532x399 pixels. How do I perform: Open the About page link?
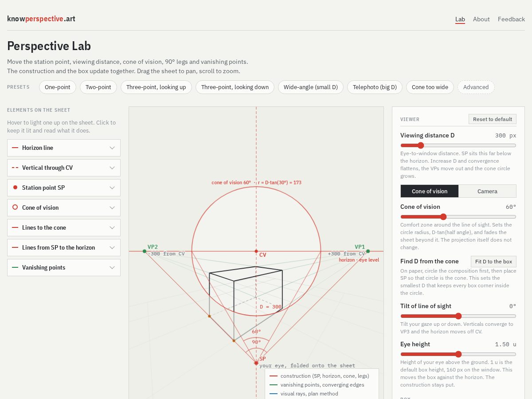[481, 19]
